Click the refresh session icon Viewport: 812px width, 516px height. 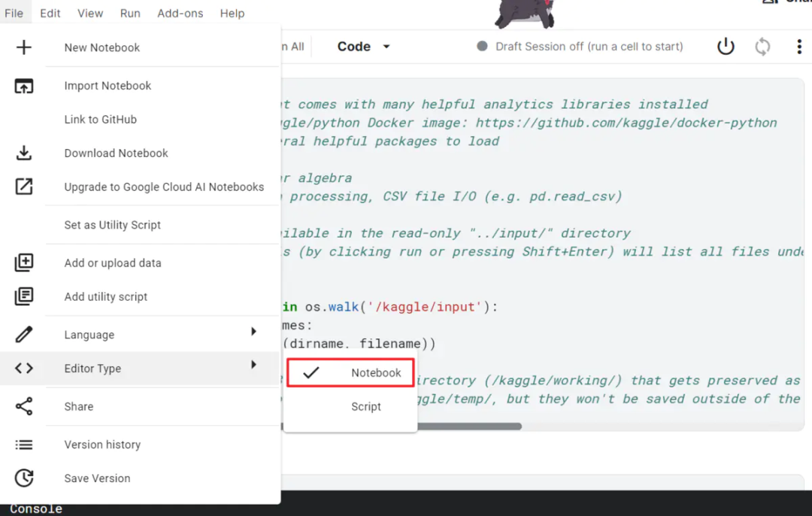click(x=762, y=47)
